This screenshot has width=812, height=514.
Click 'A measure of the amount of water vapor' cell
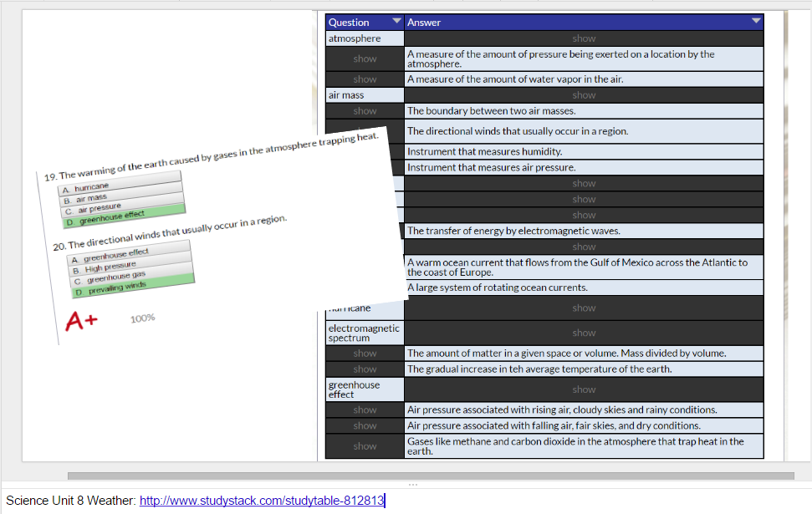pos(584,79)
